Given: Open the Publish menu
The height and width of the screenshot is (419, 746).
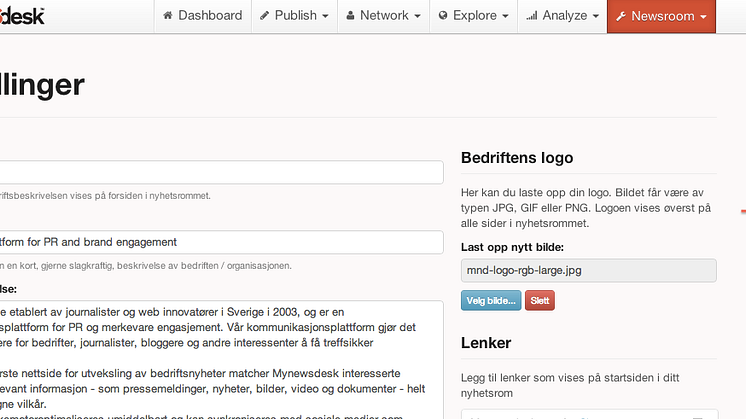Looking at the screenshot, I should 294,16.
